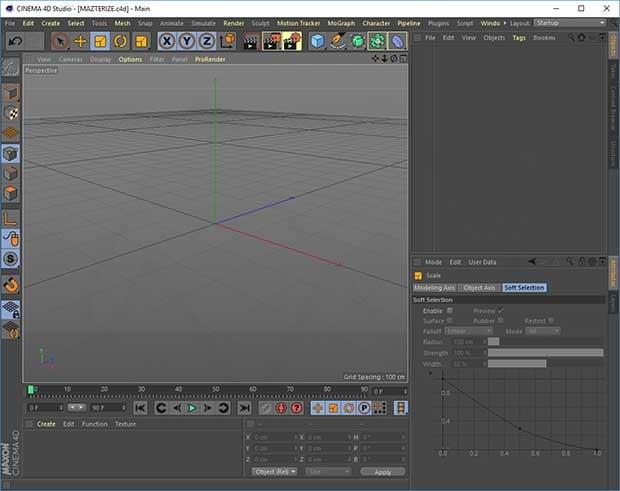Select the Soft Selection tab

coord(524,288)
